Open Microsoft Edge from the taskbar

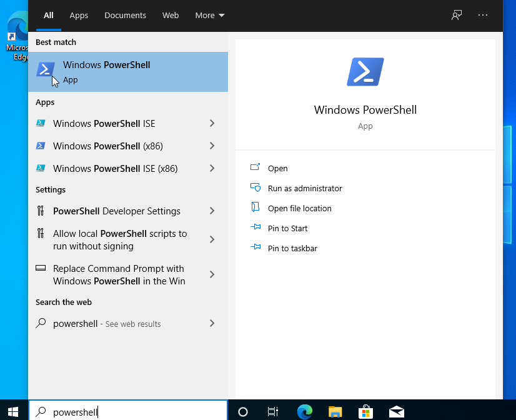[x=304, y=411]
